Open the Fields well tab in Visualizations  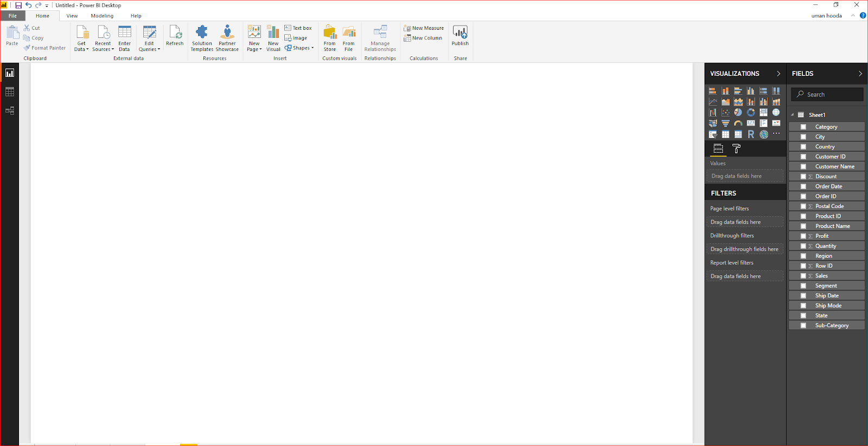(x=718, y=148)
